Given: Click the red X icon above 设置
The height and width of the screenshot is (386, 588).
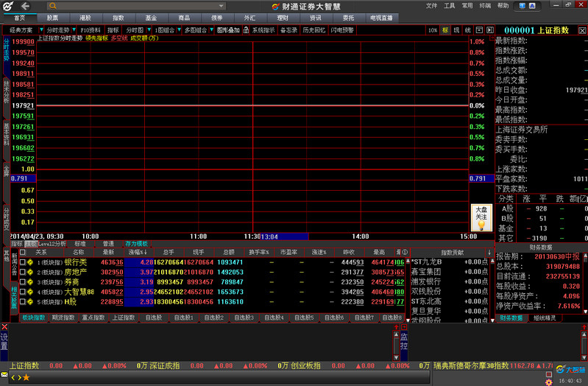Looking at the screenshot, I should [4, 326].
